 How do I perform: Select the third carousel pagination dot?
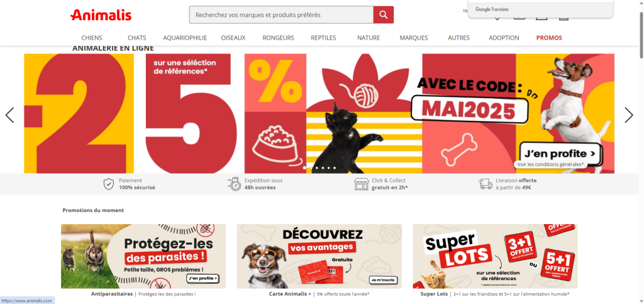317,168
